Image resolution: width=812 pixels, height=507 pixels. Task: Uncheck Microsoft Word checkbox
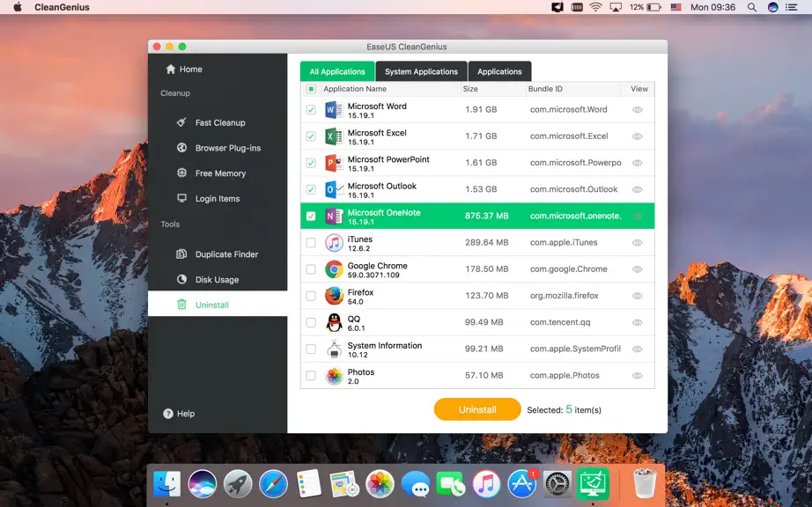point(311,110)
